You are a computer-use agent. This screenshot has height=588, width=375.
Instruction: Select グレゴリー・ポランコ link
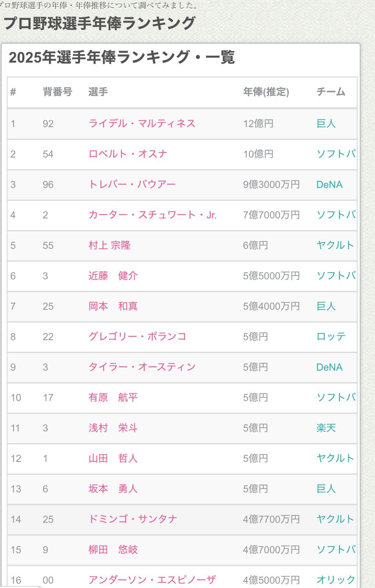click(x=137, y=337)
